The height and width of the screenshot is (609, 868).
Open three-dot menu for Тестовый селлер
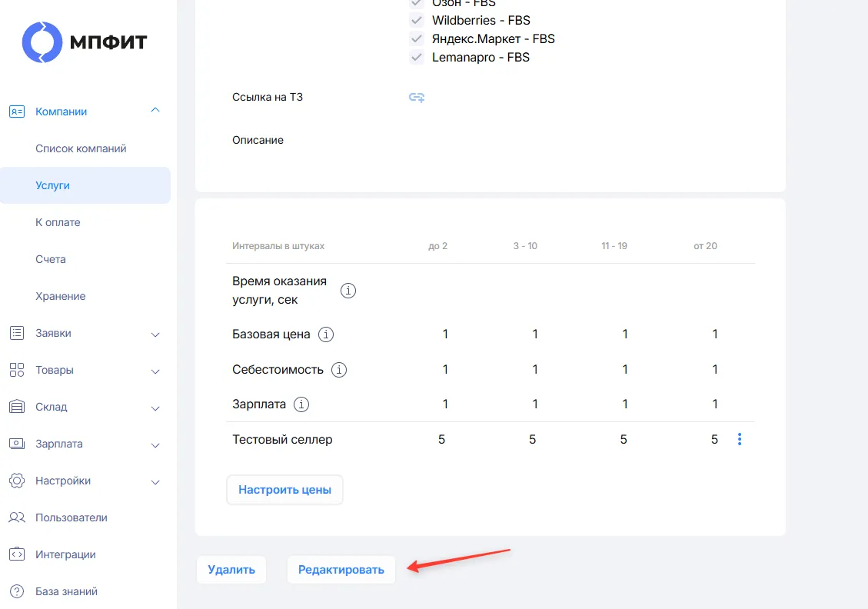[x=740, y=440]
